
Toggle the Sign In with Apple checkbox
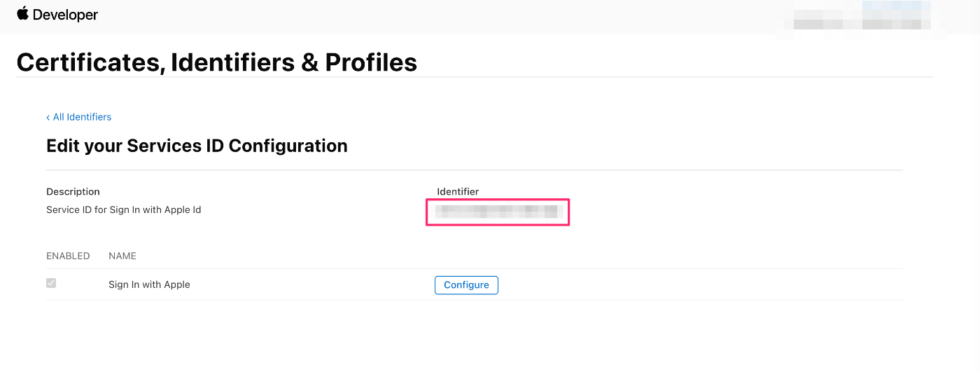pyautogui.click(x=51, y=284)
